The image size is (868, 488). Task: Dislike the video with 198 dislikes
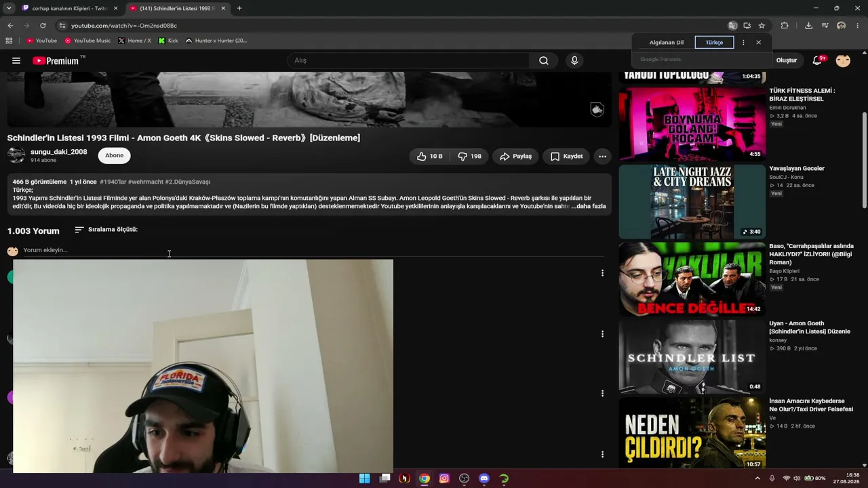[469, 156]
